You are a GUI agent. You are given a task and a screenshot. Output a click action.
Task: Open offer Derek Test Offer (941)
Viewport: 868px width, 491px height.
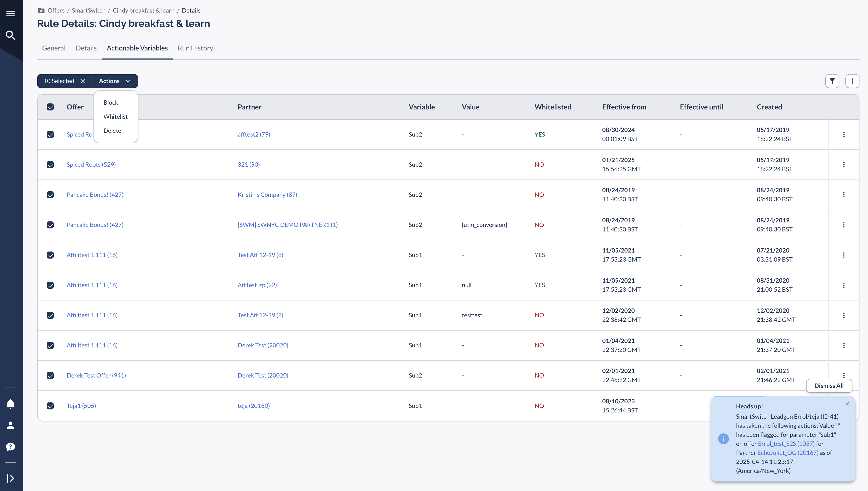(x=96, y=375)
